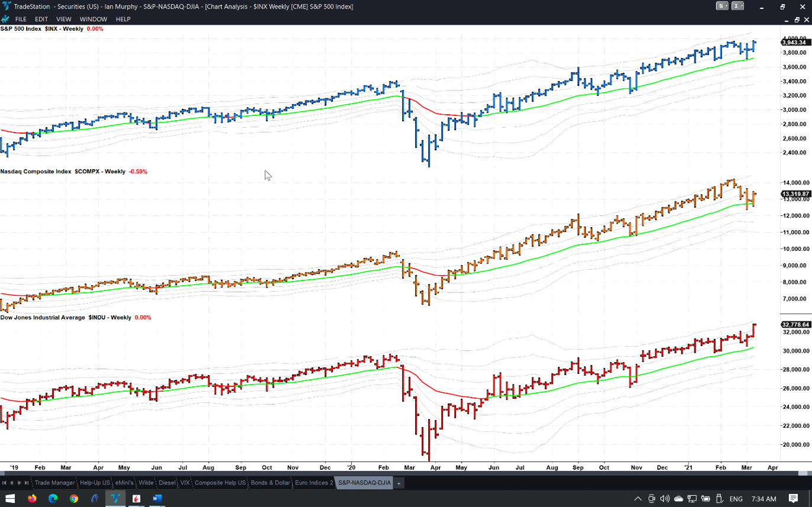Open the VIEW menu

tap(63, 19)
